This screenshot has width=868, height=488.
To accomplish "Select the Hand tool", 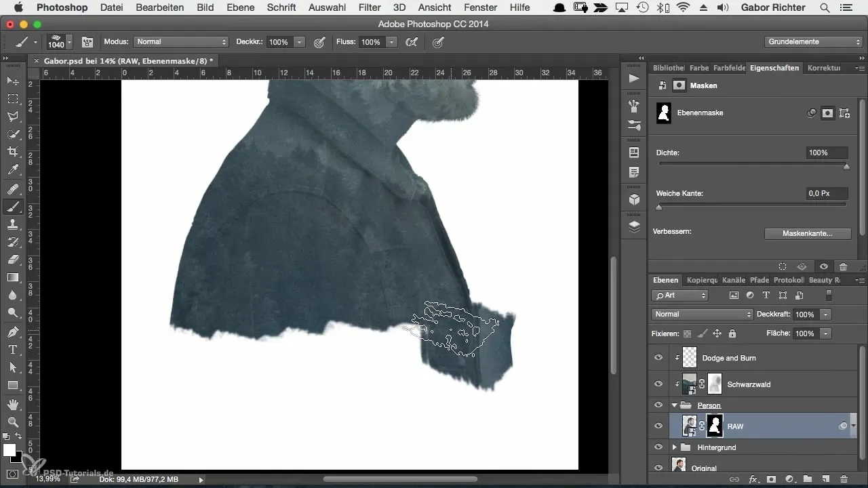I will pos(12,405).
